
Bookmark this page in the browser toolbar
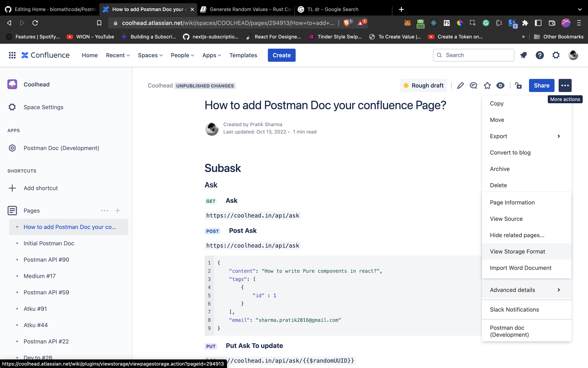click(99, 23)
